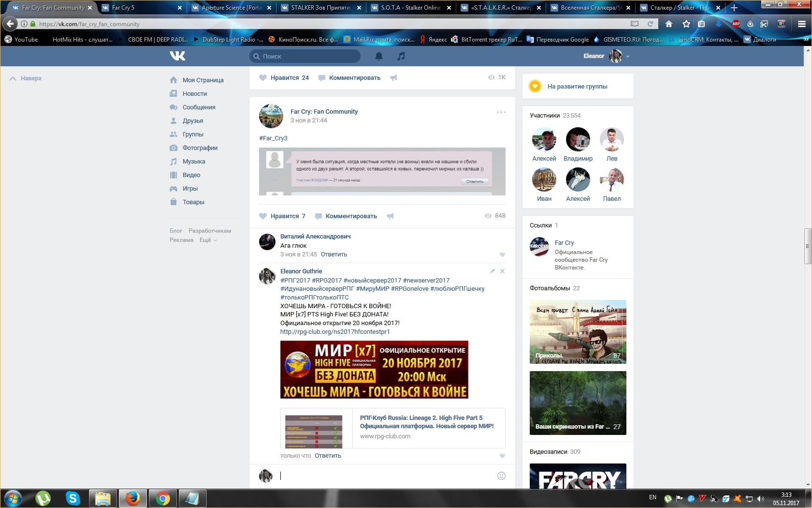Screen dimensions: 812x508
Task: Click Windows Start button
Action: (13, 498)
